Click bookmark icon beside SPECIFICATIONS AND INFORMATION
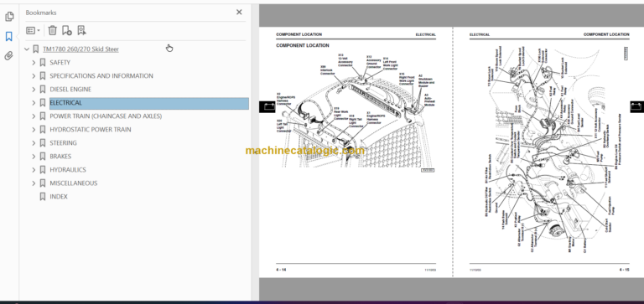This screenshot has height=304, width=644. tap(42, 76)
